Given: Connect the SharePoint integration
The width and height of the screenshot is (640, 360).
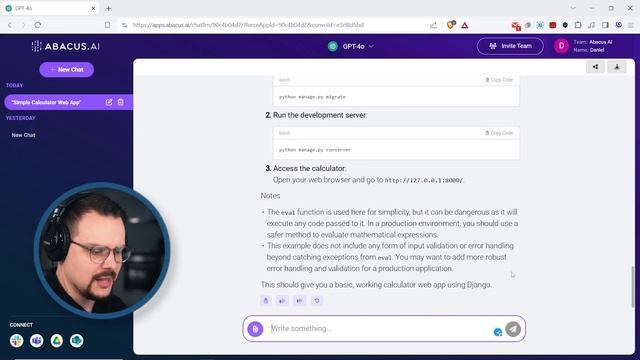Looking at the screenshot, I should coord(77,340).
